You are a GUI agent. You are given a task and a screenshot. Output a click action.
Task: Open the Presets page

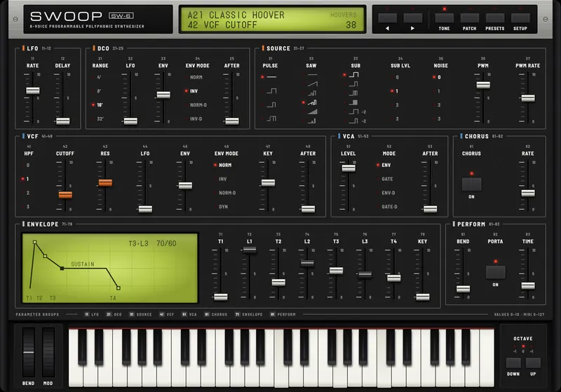tap(495, 18)
